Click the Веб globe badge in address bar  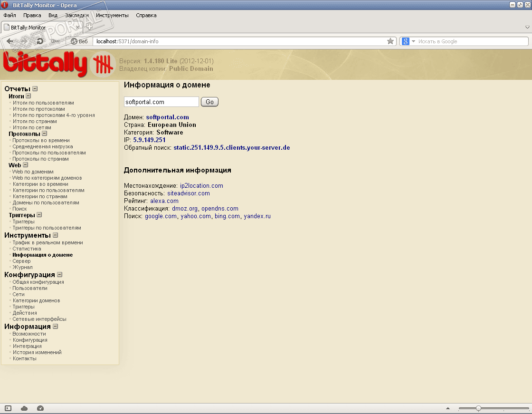[79, 41]
